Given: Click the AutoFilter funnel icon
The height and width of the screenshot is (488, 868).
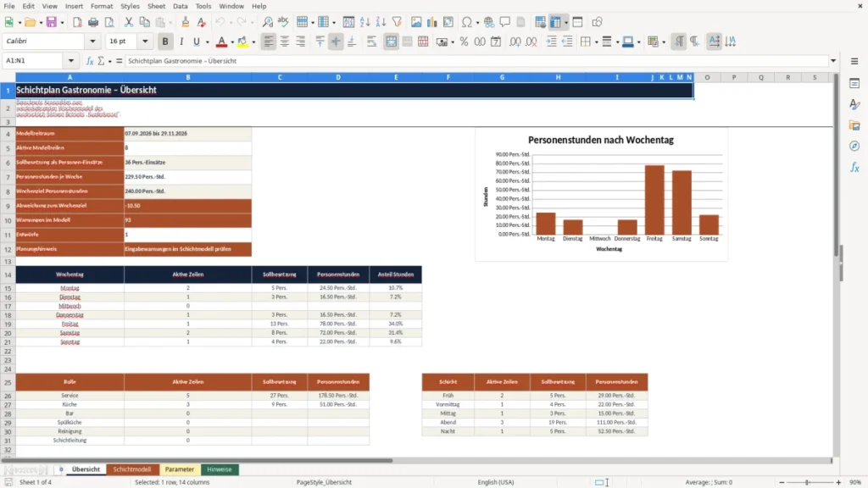Looking at the screenshot, I should point(397,22).
